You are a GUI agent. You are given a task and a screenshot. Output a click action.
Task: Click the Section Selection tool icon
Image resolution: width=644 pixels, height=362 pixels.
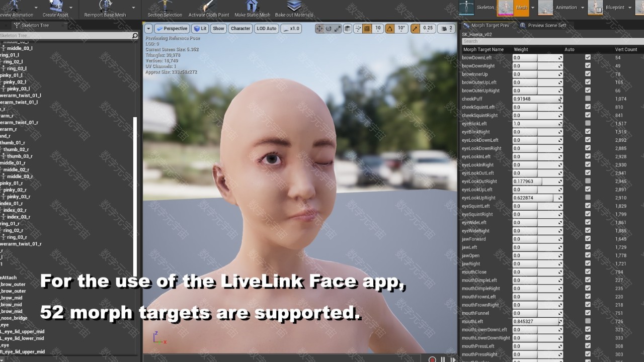tap(165, 6)
